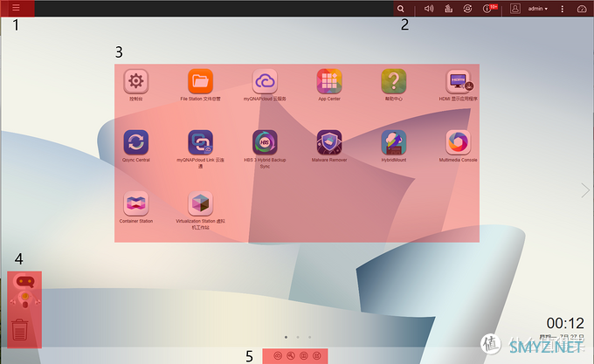Open the external devices stack icon
The width and height of the screenshot is (594, 364).
tap(448, 9)
